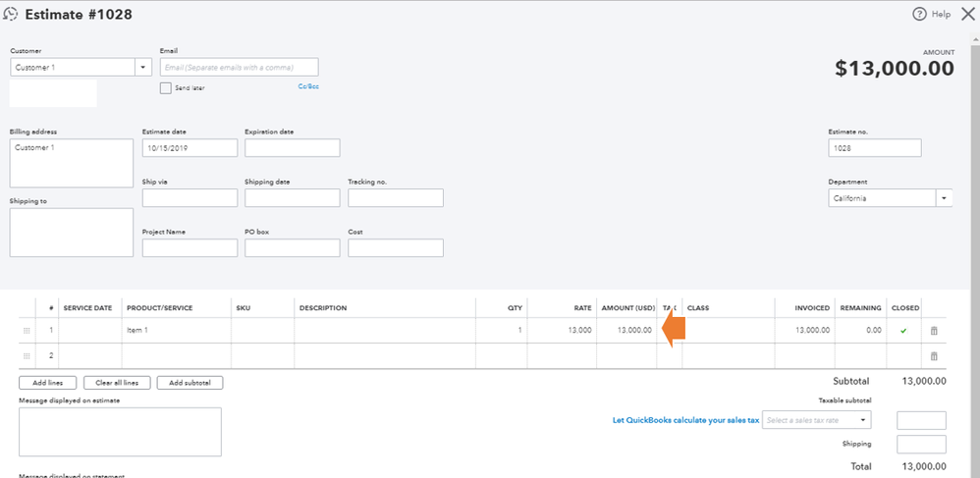
Task: Click the sales tax amount box
Action: (921, 420)
